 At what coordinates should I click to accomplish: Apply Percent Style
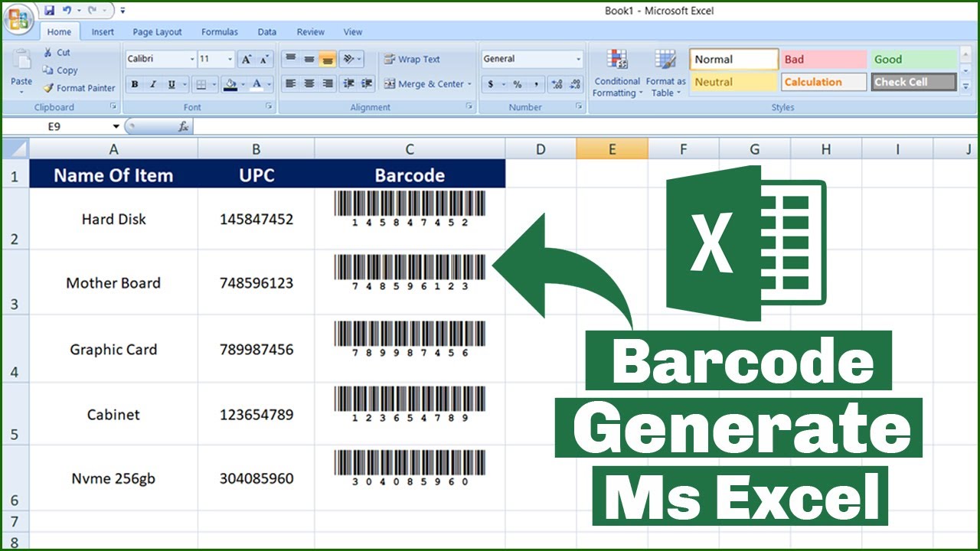[x=518, y=84]
